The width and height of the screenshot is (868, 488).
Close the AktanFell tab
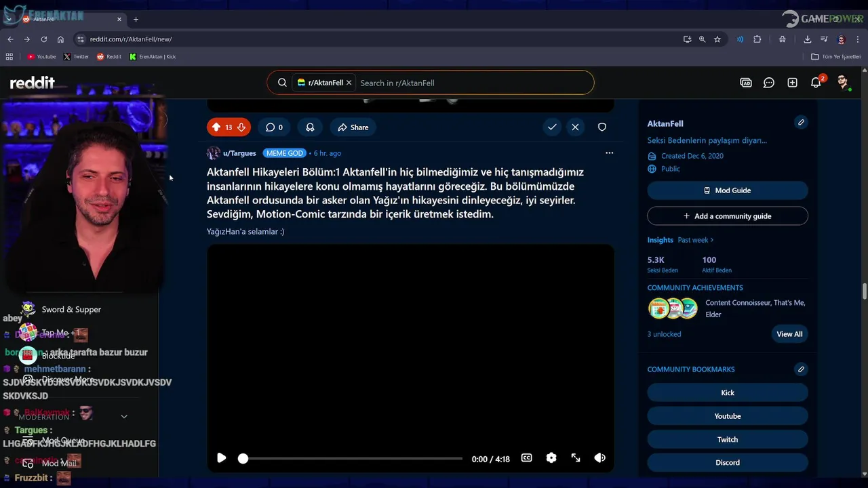click(119, 19)
